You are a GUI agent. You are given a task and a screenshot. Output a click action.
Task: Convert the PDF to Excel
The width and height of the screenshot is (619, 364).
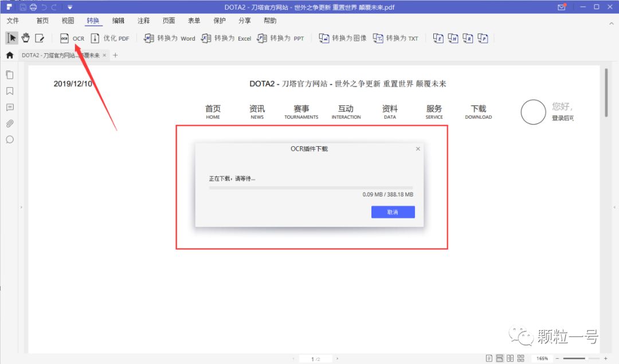coord(226,38)
